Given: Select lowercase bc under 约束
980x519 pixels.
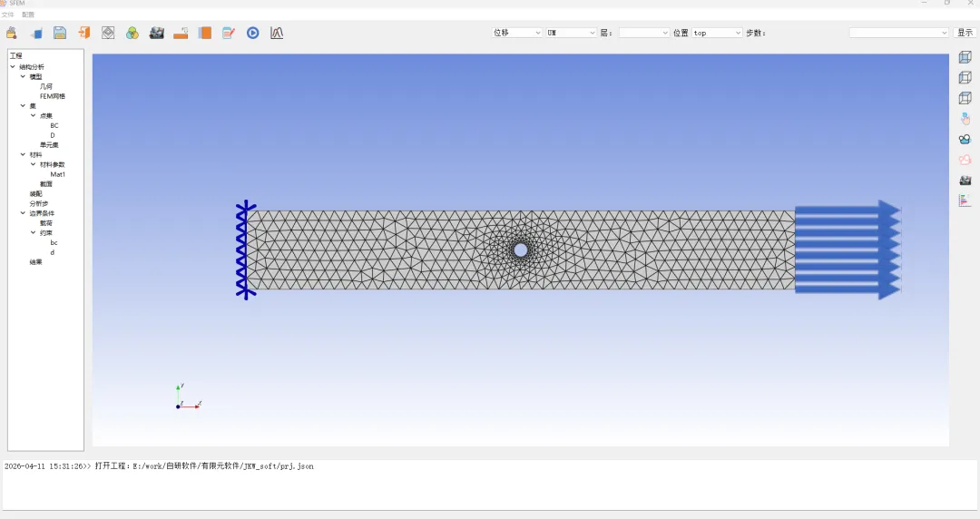Looking at the screenshot, I should coord(54,242).
